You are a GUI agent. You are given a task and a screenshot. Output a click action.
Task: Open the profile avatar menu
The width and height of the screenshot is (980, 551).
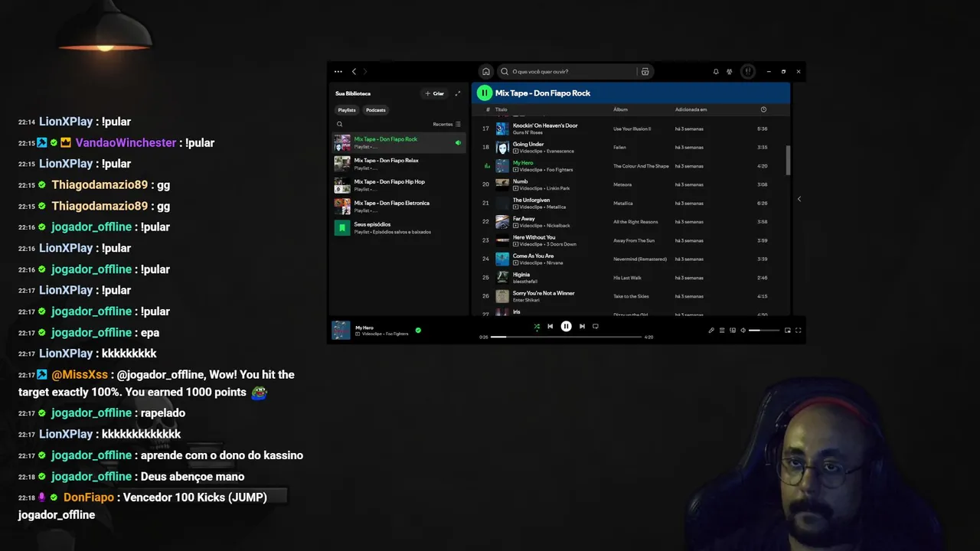tap(748, 71)
